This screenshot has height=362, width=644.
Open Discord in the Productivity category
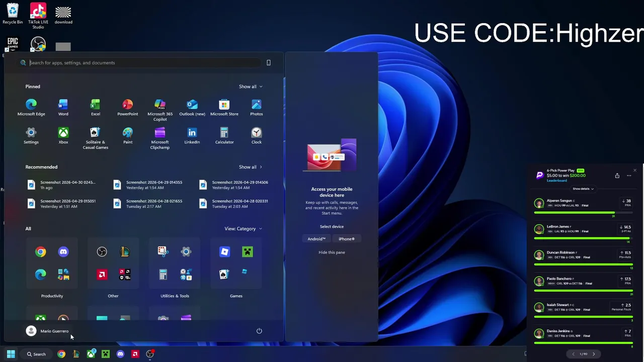click(x=63, y=252)
